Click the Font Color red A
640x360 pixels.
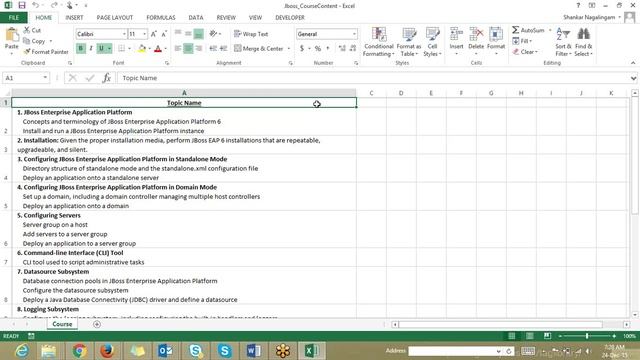click(x=158, y=49)
